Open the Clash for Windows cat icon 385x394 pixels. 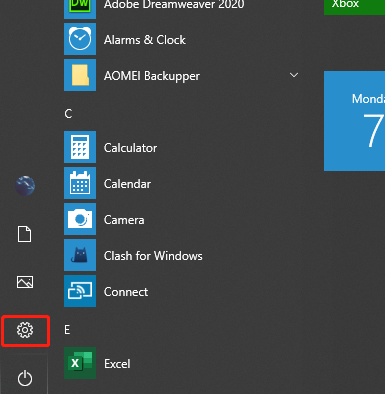[80, 255]
